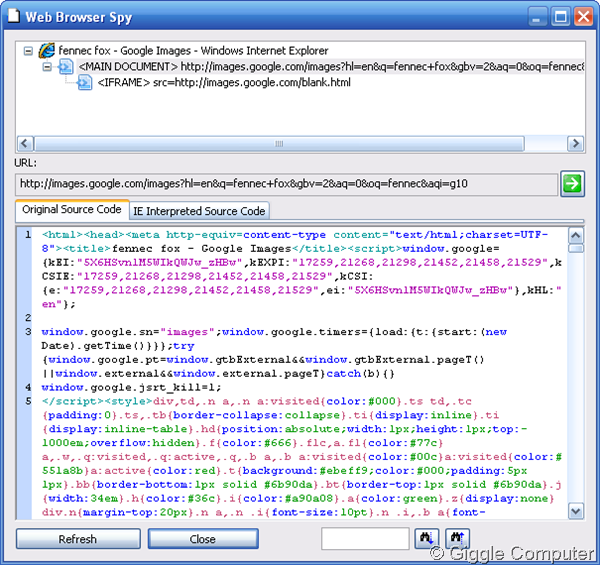Click the find previous binoculars button
600x565 pixels.
point(457,538)
